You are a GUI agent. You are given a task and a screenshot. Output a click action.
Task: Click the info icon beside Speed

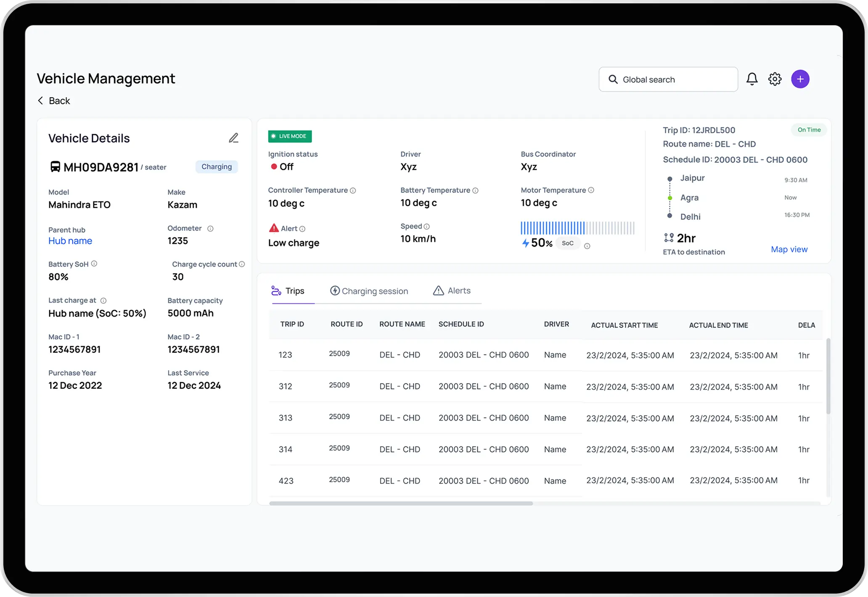pyautogui.click(x=426, y=226)
